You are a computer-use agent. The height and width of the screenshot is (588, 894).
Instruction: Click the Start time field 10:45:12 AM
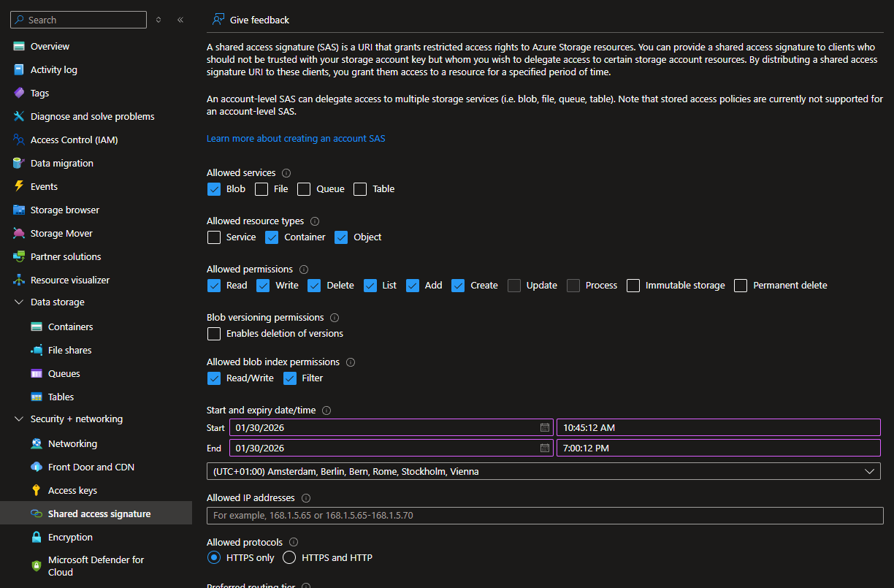[x=719, y=427]
